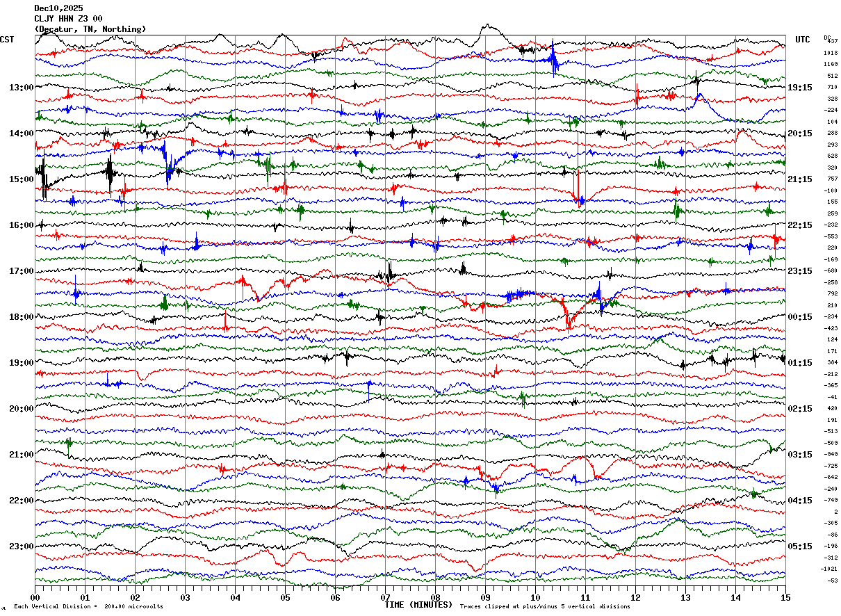The width and height of the screenshot is (841, 616).
Task: Click the 19:15 UTC time label
Action: point(800,88)
